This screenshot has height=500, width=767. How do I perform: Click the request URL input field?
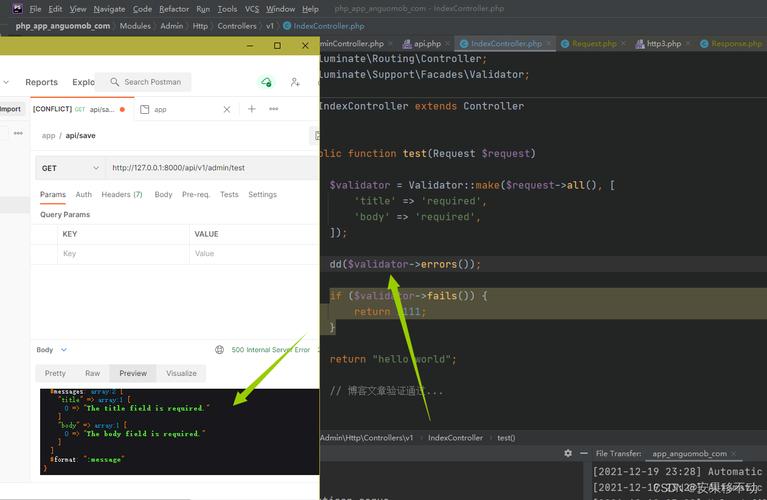pos(212,168)
